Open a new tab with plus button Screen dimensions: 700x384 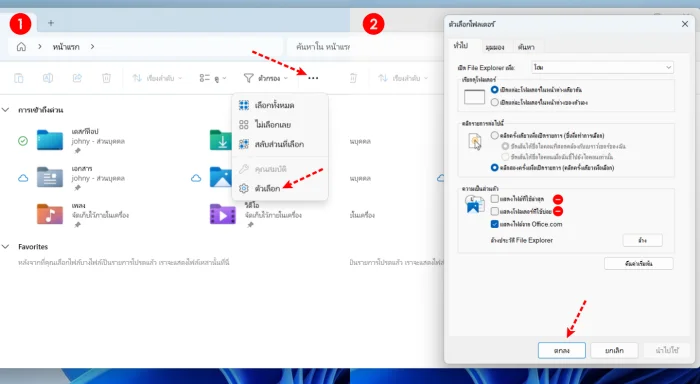click(51, 23)
